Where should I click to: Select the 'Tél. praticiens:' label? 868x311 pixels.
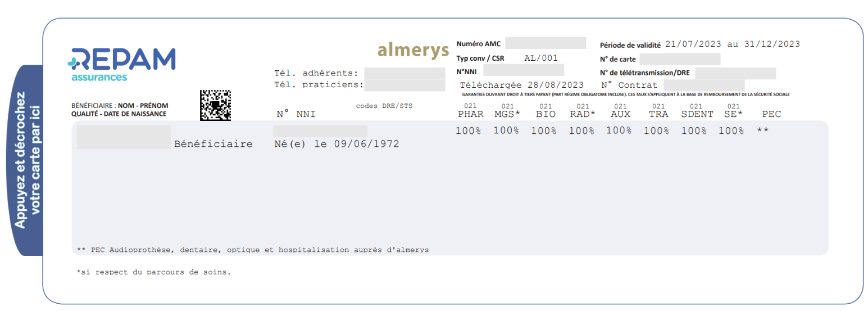[319, 85]
